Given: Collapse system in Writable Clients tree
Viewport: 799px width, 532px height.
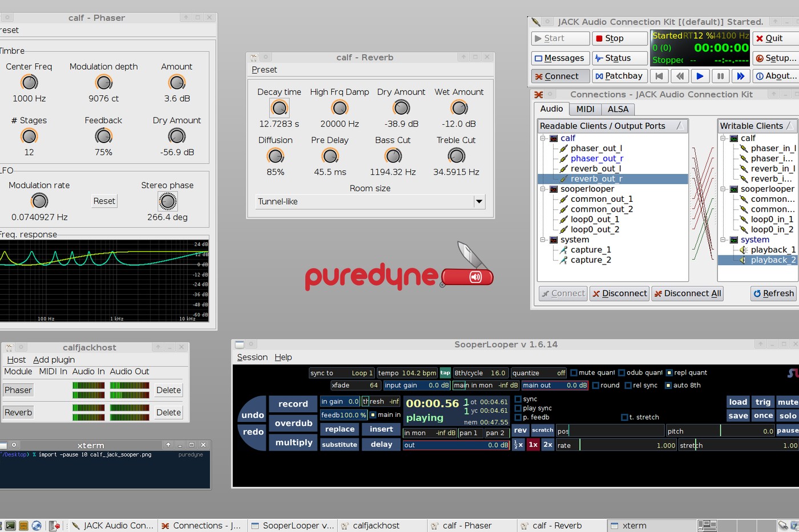Looking at the screenshot, I should [723, 239].
